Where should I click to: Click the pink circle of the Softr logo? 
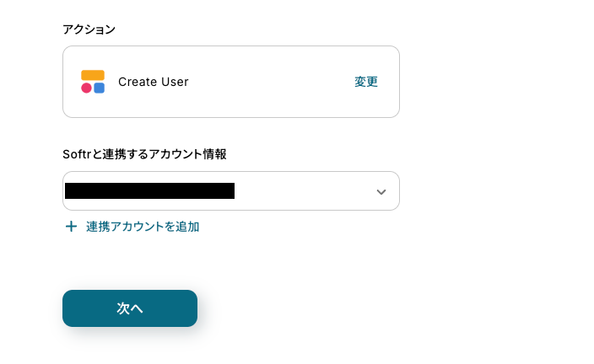(x=86, y=88)
